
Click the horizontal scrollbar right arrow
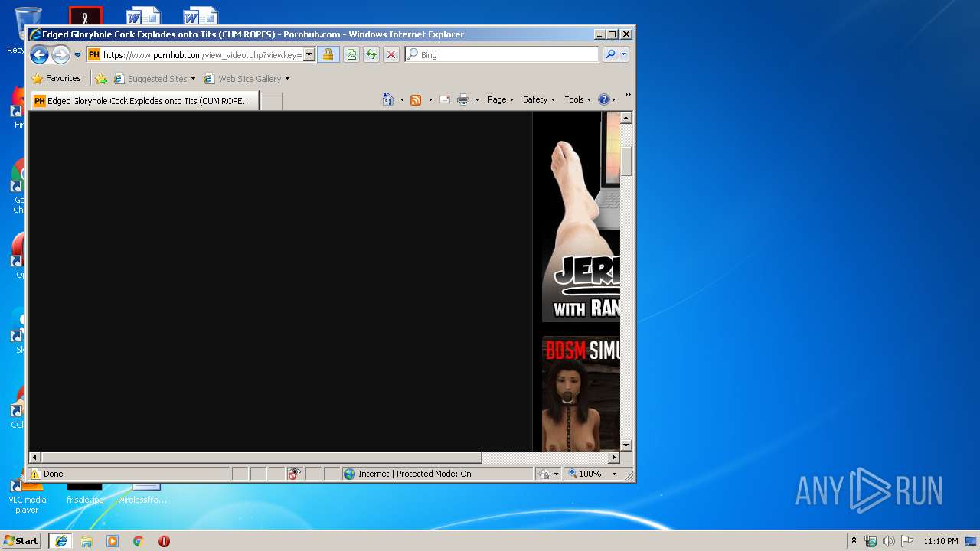[x=614, y=457]
